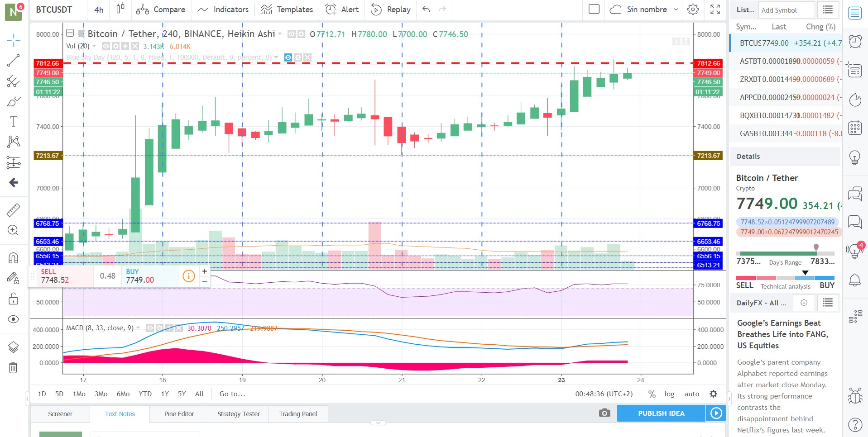The width and height of the screenshot is (868, 437).
Task: Enter fullscreen mode
Action: (715, 9)
